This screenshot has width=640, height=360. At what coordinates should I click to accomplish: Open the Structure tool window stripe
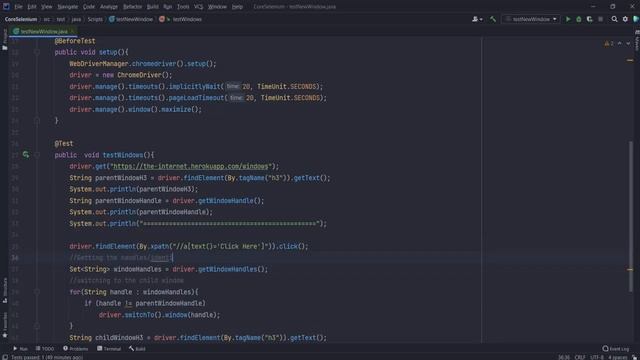point(4,290)
